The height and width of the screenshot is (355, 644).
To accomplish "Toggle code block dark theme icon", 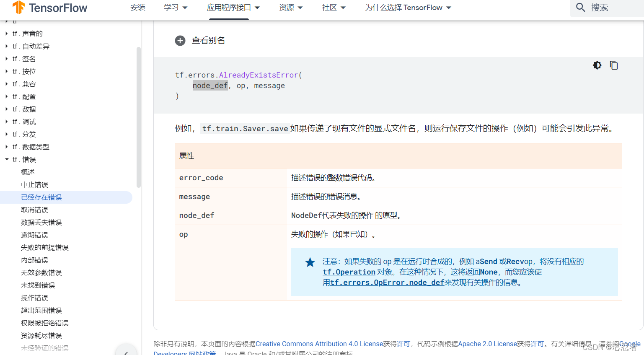I will [x=597, y=65].
